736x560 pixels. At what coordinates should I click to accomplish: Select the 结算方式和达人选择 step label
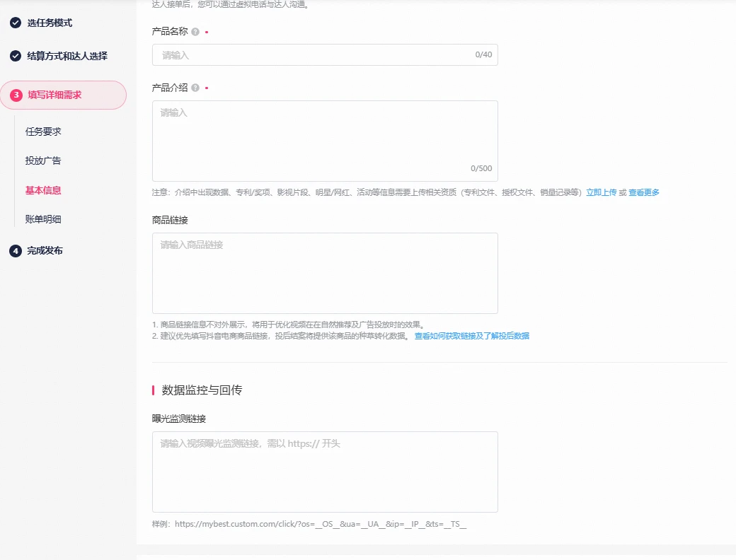coord(67,56)
